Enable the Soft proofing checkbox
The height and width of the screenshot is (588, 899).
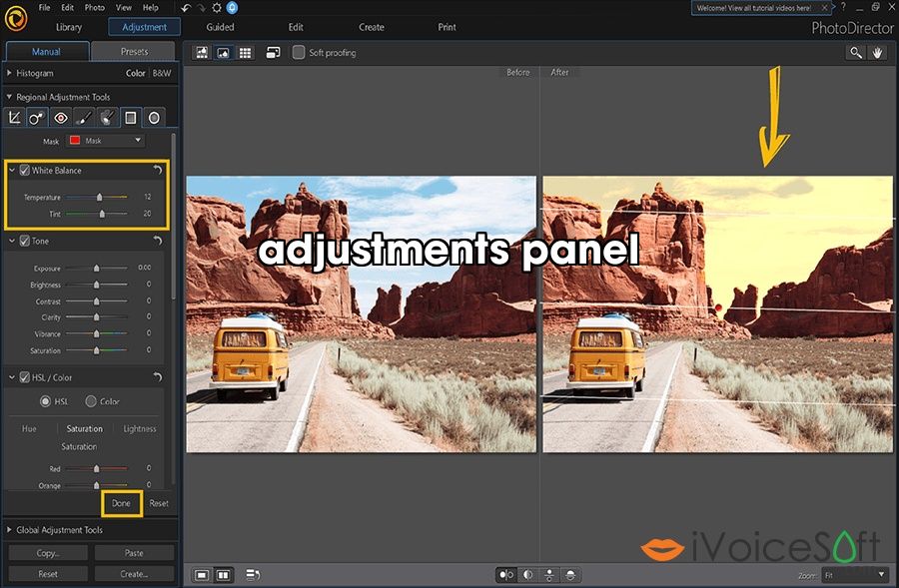click(299, 53)
